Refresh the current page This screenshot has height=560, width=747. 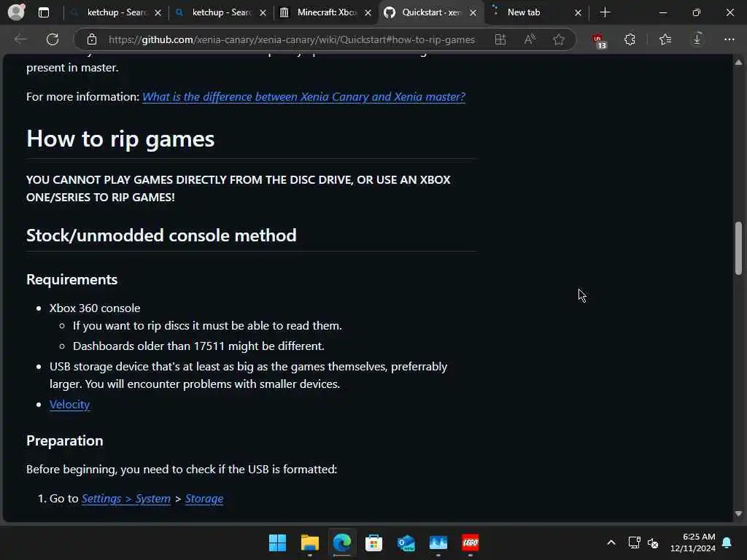tap(53, 39)
